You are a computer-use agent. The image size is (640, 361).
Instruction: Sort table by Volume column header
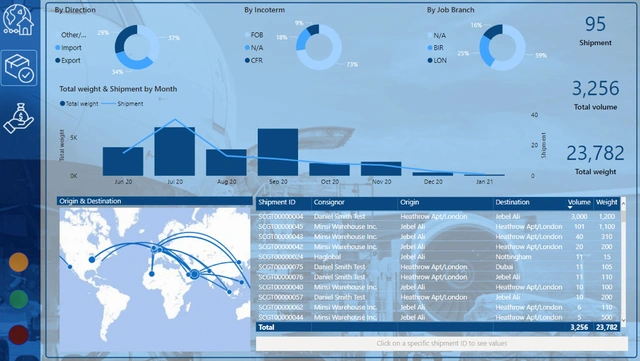pyautogui.click(x=579, y=203)
